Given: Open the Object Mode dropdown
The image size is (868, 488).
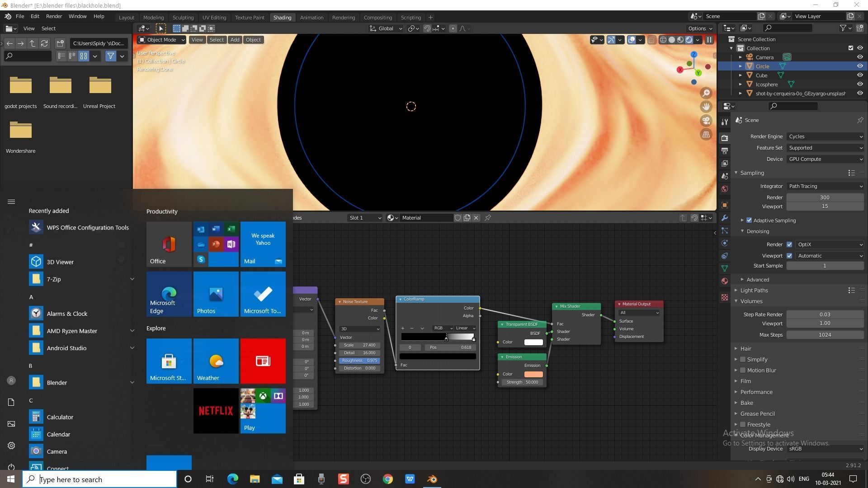Looking at the screenshot, I should (x=161, y=40).
